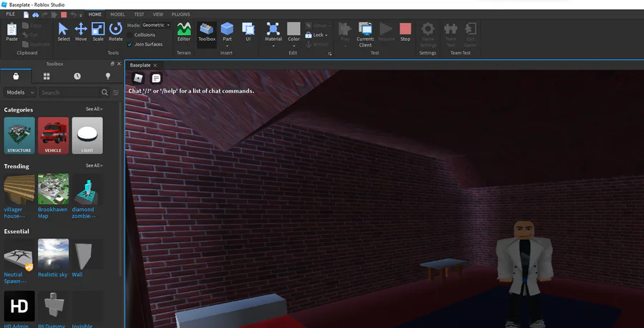Expand the Material dropdown arrow

[x=273, y=46]
